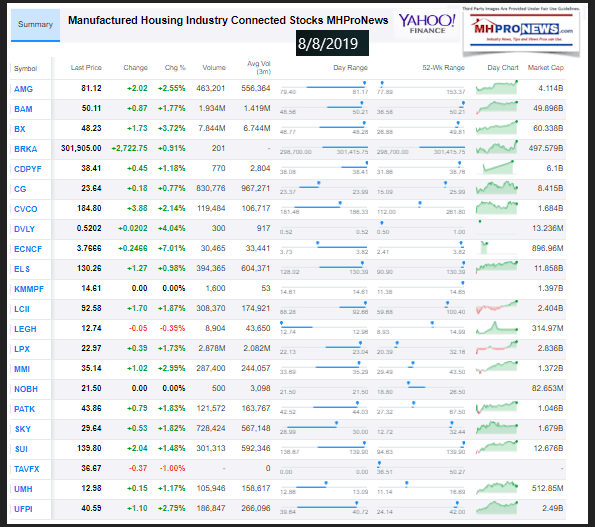Click the SKY day range bar

(x=324, y=428)
